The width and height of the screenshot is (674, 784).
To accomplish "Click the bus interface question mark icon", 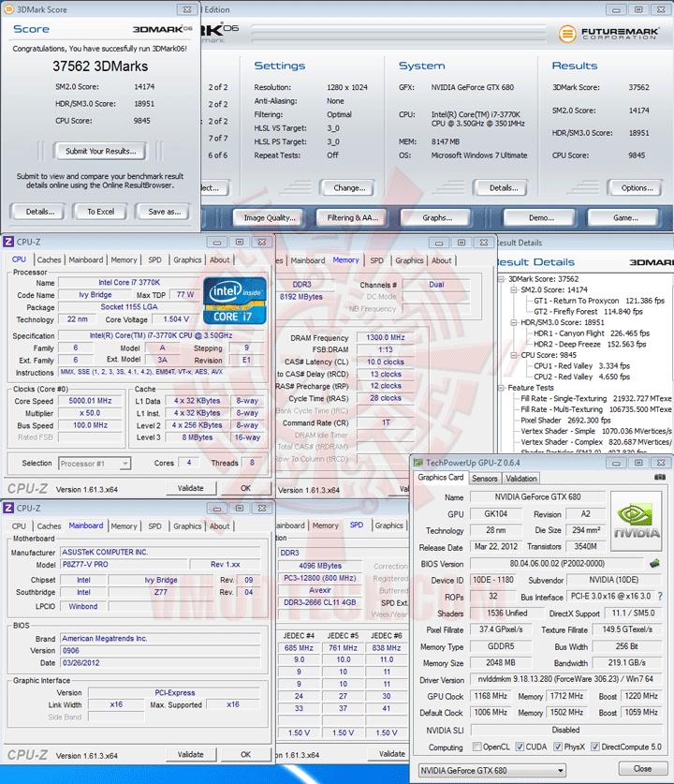I will (x=661, y=596).
